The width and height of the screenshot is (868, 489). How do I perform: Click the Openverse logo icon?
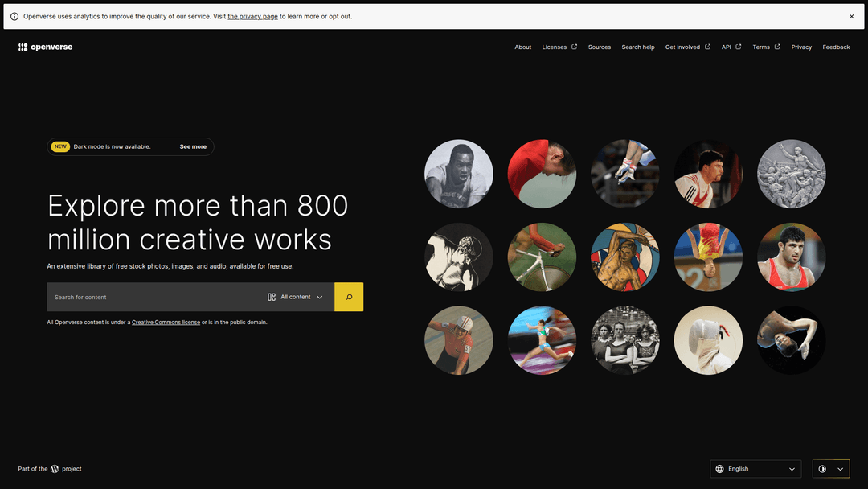click(23, 47)
